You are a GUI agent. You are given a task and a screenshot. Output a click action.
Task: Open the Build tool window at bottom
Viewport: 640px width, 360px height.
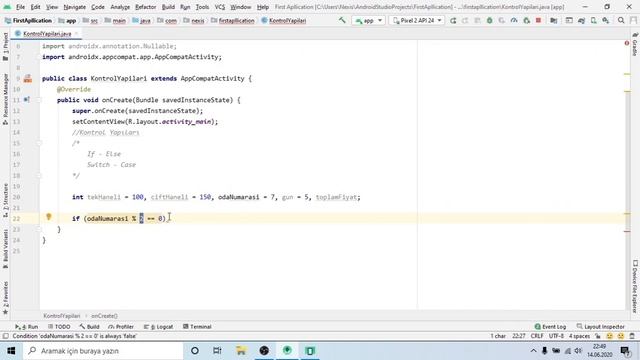[x=89, y=327]
